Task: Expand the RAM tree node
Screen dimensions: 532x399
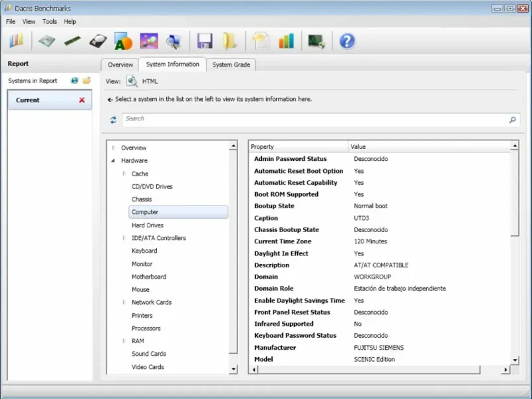Action: 124,341
